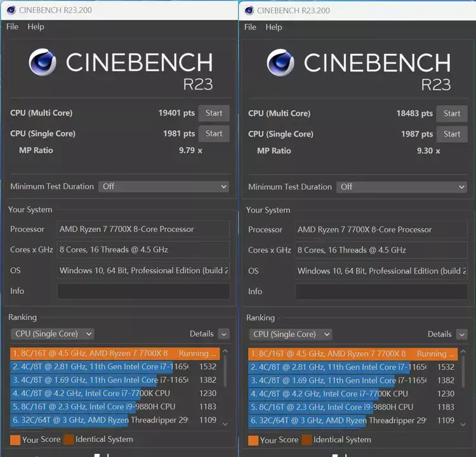Click ranking list scroll-down arrow, right window
Image resolution: width=476 pixels, height=457 pixels.
click(463, 425)
